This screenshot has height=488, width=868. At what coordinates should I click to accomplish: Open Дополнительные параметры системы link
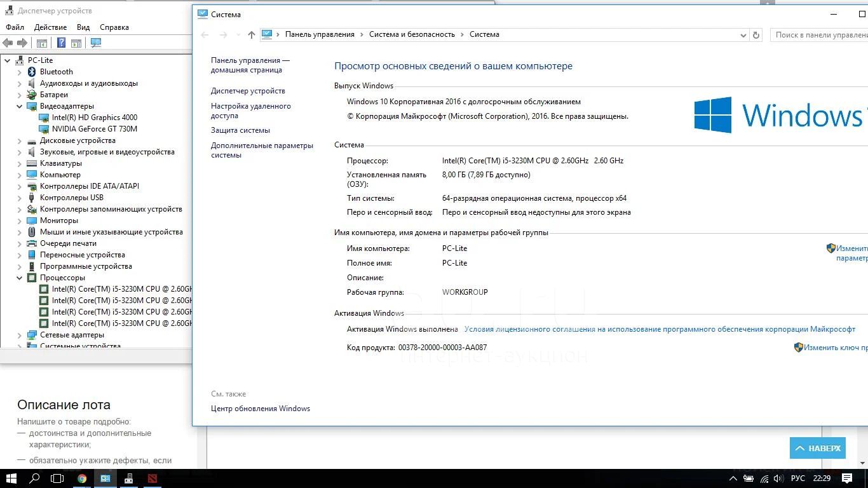pyautogui.click(x=262, y=150)
